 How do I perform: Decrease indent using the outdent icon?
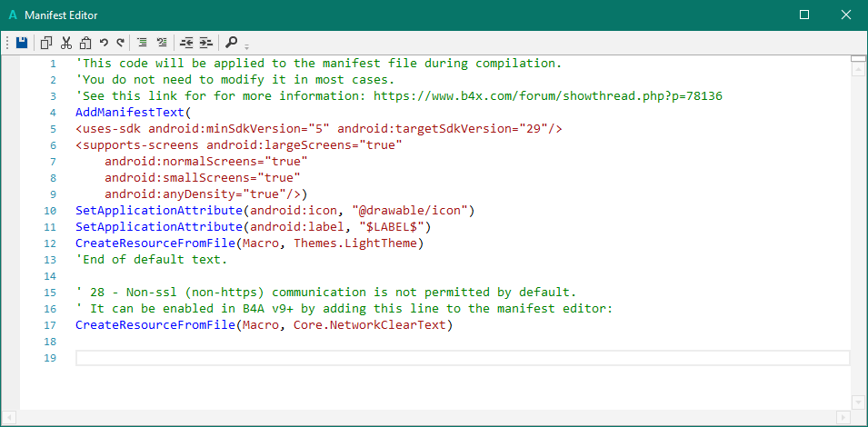pyautogui.click(x=187, y=42)
